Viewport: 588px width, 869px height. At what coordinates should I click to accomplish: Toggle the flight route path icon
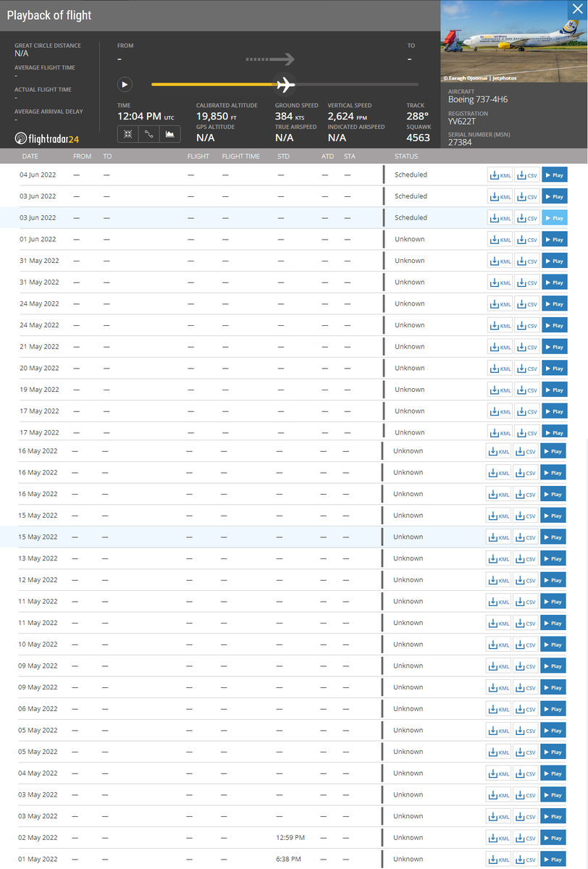point(148,134)
